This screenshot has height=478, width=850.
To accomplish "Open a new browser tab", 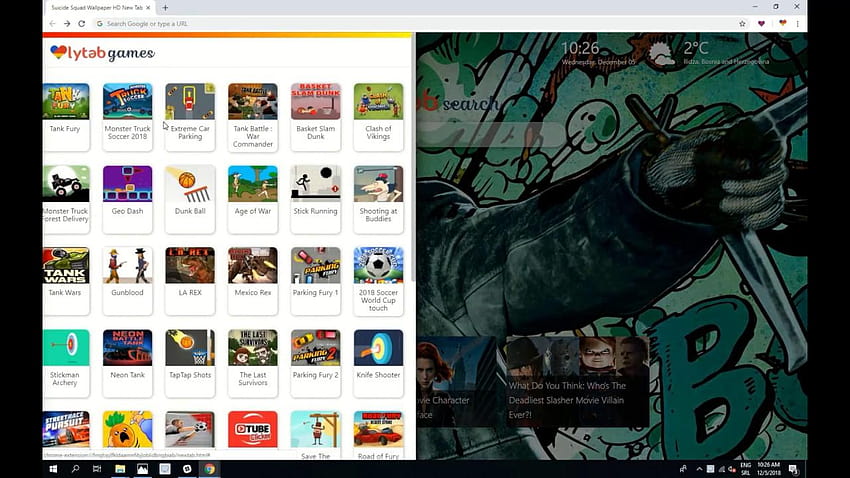I will (165, 8).
